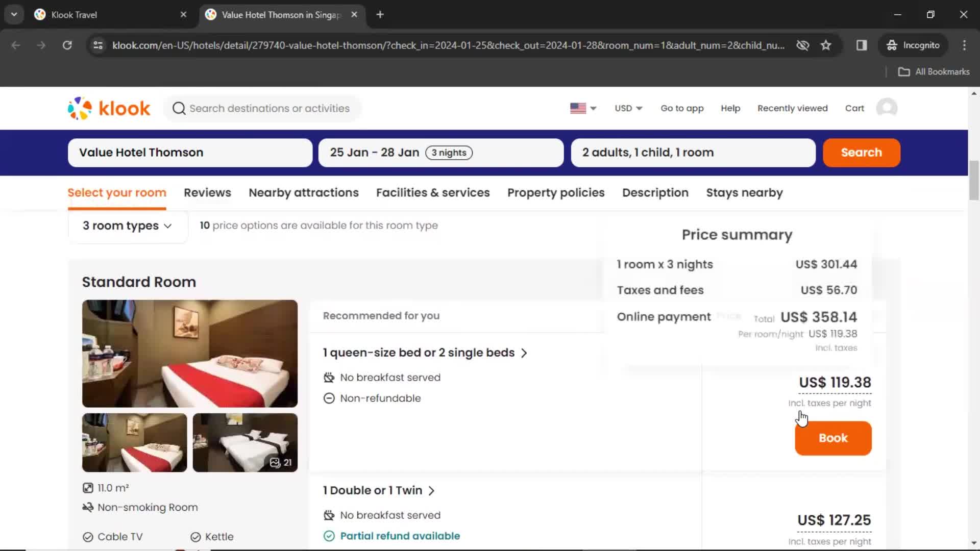Viewport: 980px width, 551px height.
Task: Click the Standard Room heading
Action: click(139, 282)
